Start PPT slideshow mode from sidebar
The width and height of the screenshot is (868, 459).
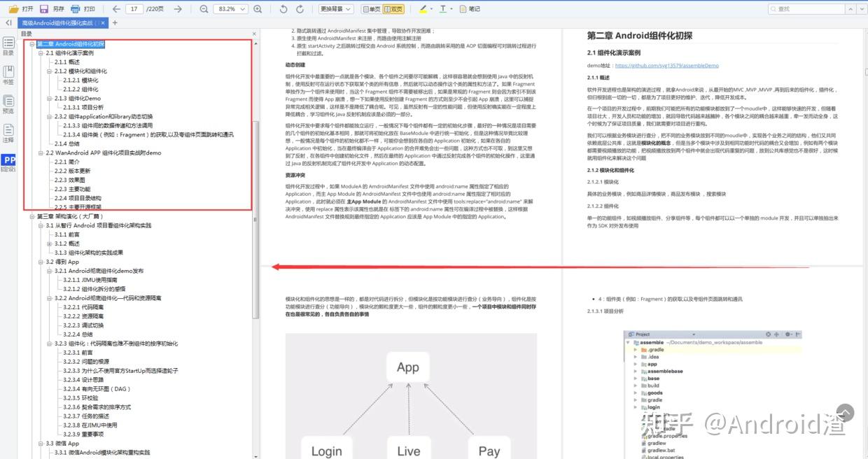pos(8,161)
